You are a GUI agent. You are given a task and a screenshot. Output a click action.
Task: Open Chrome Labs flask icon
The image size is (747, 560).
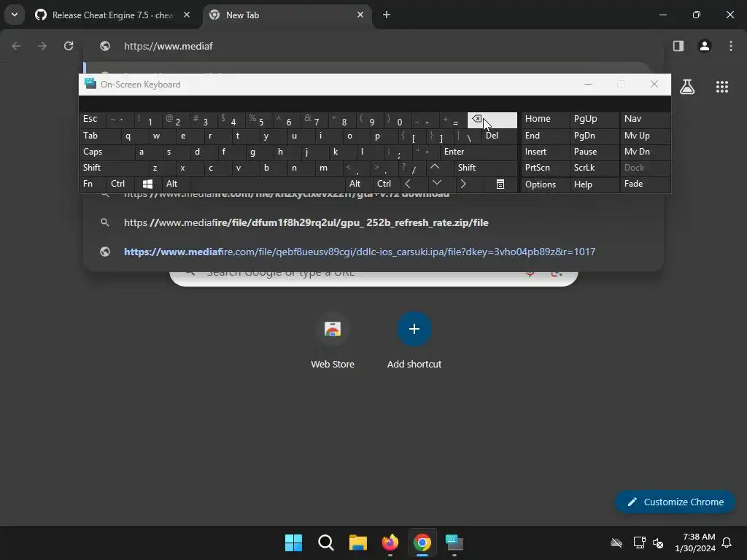687,87
